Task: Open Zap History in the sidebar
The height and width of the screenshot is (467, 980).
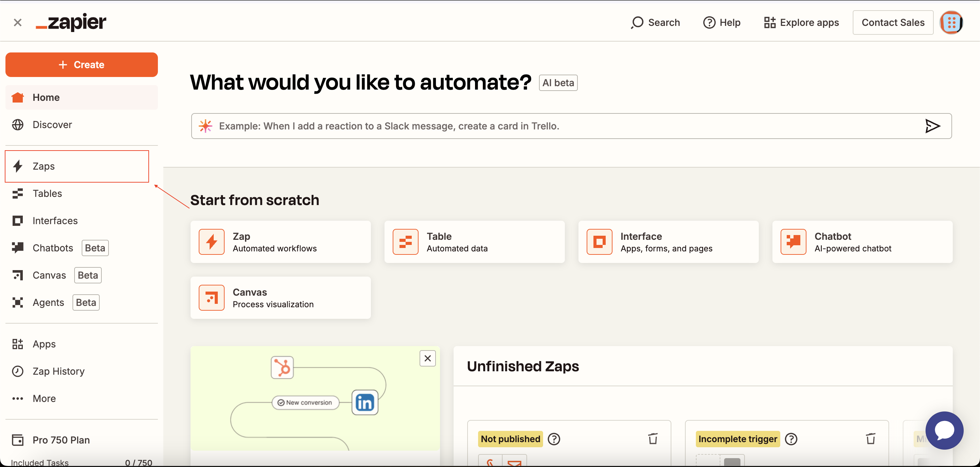Action: point(81,371)
